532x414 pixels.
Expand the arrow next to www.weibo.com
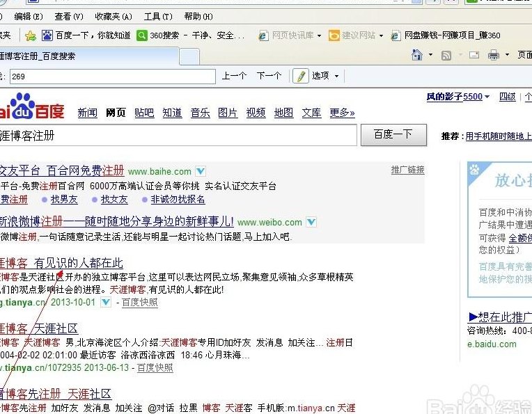[x=311, y=222]
